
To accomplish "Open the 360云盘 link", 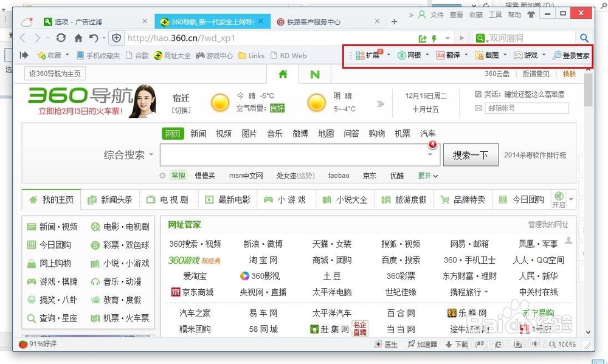I will tap(497, 74).
